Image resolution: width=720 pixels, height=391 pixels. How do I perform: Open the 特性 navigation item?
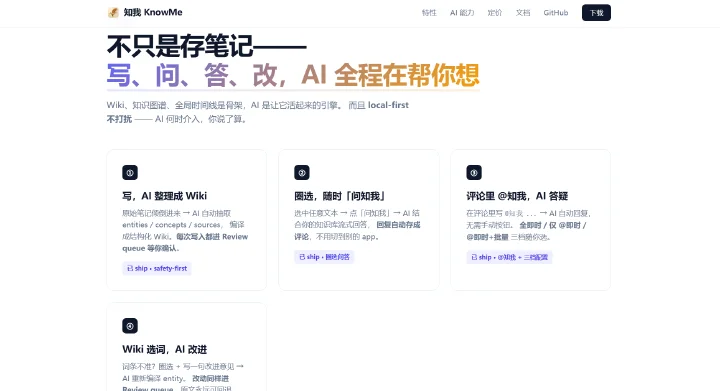tap(429, 13)
